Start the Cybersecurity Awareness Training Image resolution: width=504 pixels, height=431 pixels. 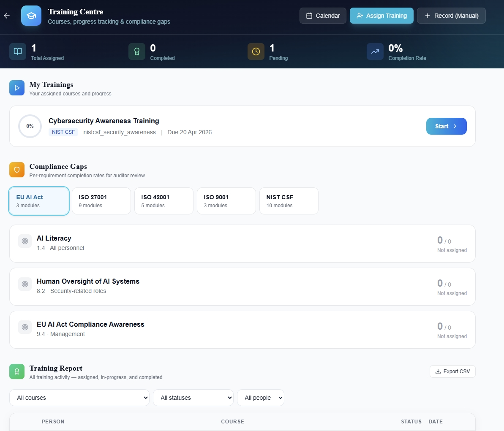click(x=446, y=126)
